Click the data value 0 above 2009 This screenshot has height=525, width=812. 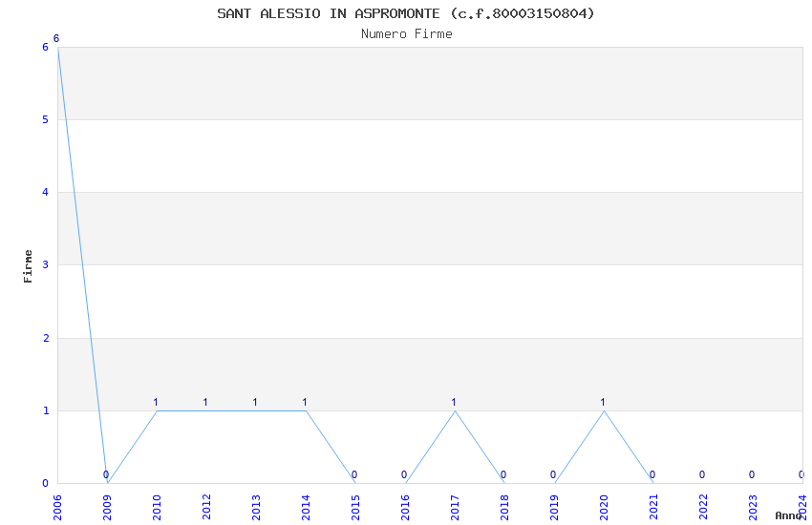pyautogui.click(x=106, y=474)
